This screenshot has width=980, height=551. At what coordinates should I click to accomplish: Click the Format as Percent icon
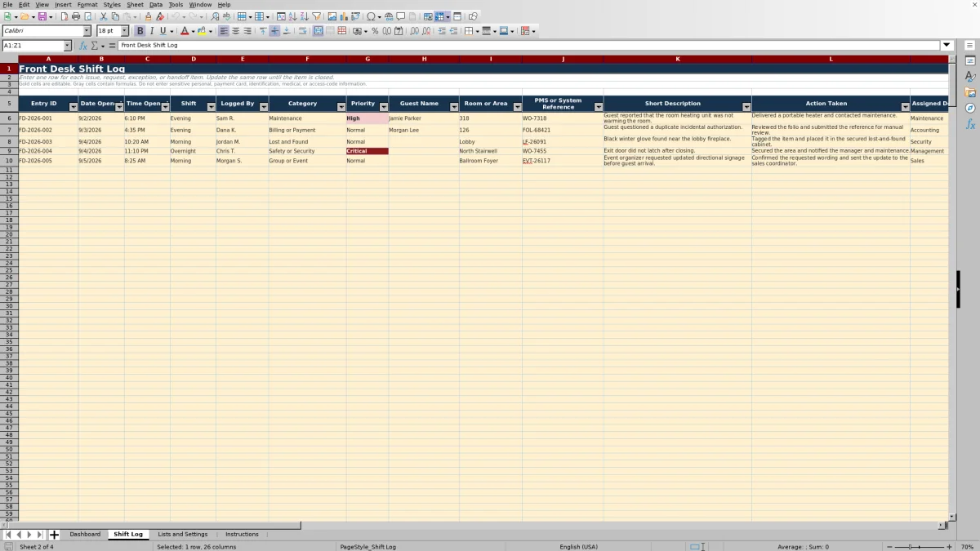375,31
